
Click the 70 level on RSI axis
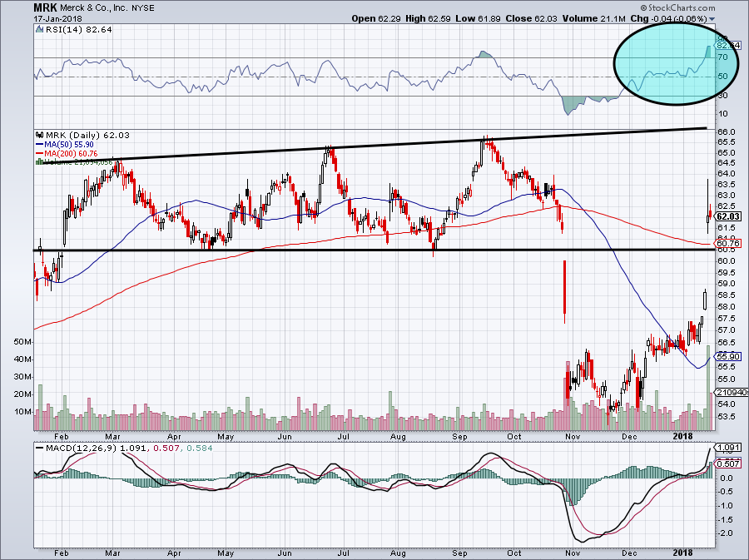click(722, 57)
